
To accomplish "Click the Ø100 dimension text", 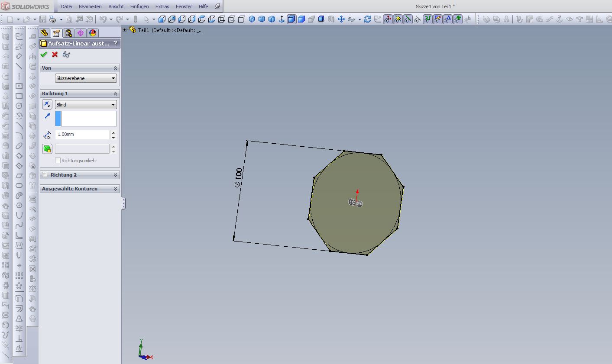I will tap(238, 177).
